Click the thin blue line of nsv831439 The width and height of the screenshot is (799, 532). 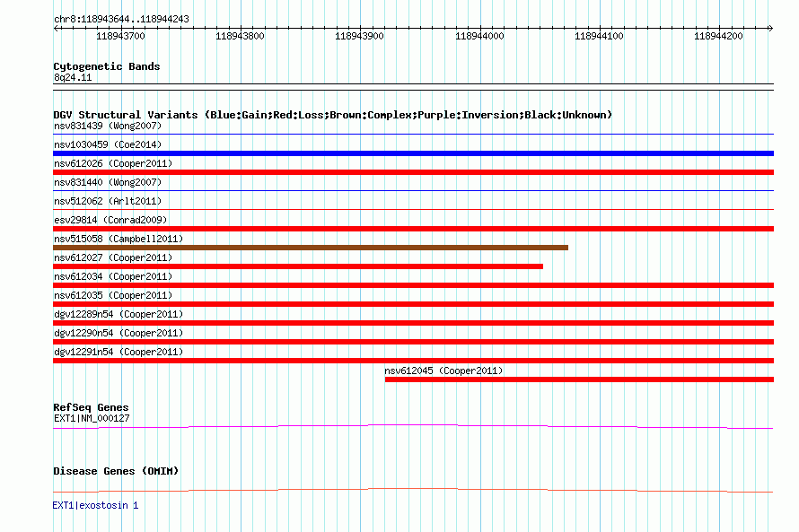413,135
